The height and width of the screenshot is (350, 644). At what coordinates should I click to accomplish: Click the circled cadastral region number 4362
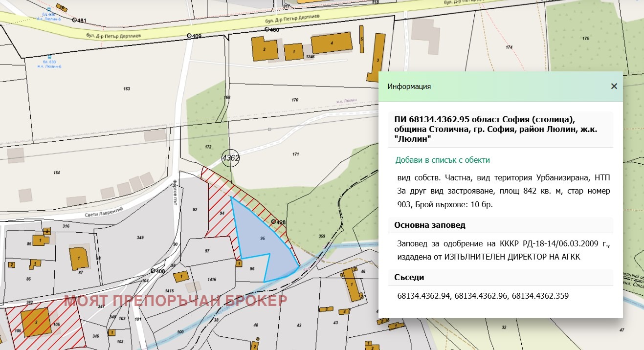[x=230, y=158]
